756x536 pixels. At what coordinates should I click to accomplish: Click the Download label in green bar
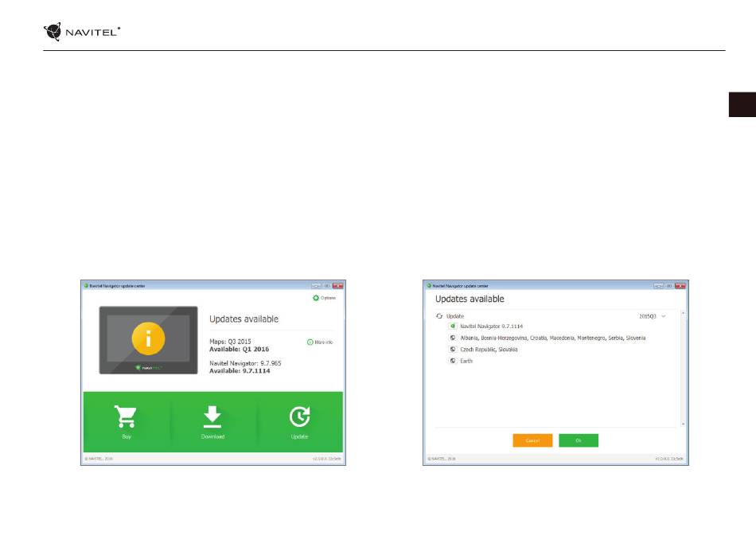coord(212,436)
